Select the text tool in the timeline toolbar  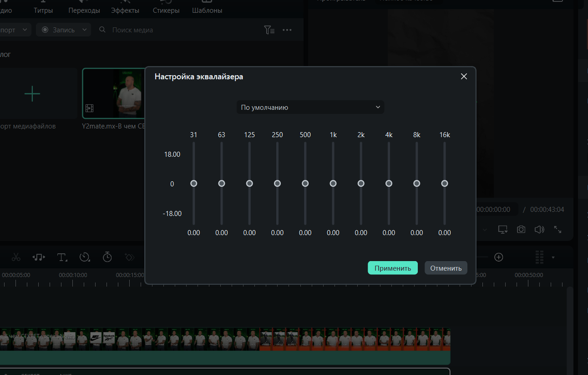[61, 257]
